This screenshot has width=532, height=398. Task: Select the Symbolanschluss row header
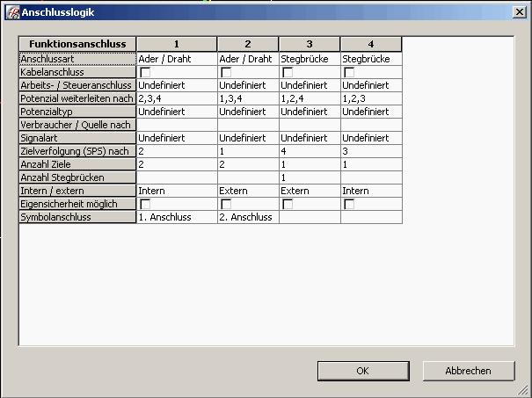77,217
